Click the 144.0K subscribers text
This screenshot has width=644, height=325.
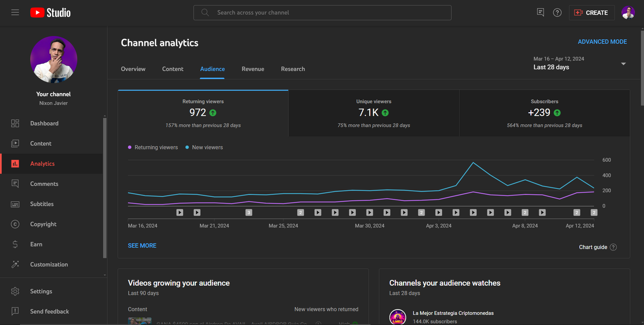coord(435,321)
